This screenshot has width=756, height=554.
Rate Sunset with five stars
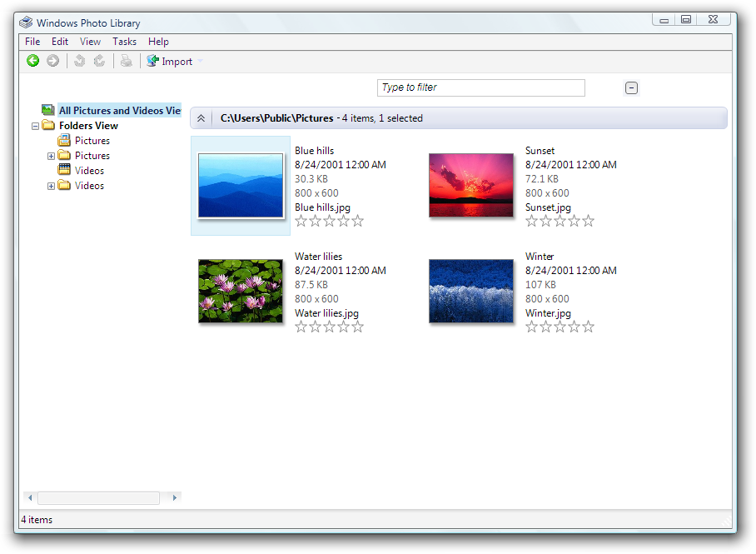(x=589, y=221)
